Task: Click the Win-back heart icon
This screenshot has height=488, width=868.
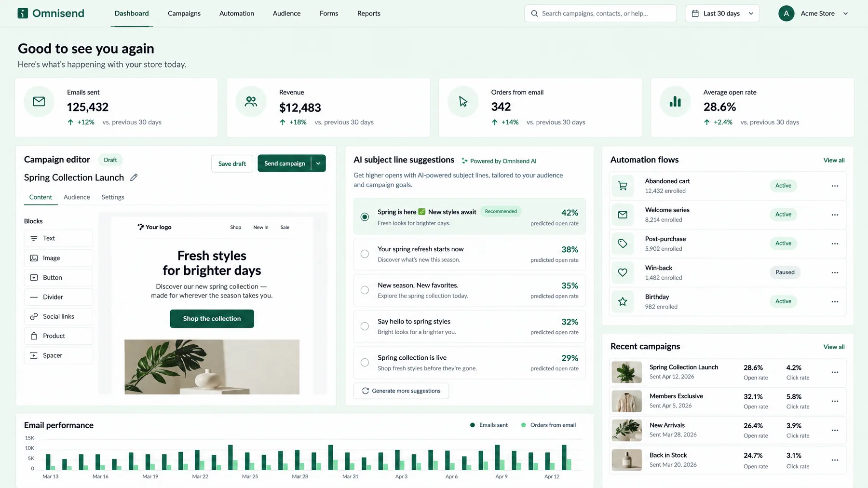Action: point(623,272)
